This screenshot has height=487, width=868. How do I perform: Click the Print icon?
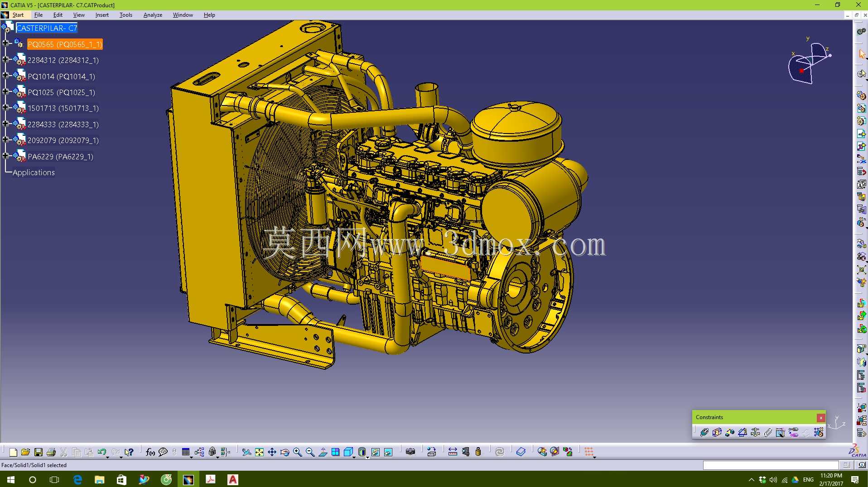tap(51, 452)
